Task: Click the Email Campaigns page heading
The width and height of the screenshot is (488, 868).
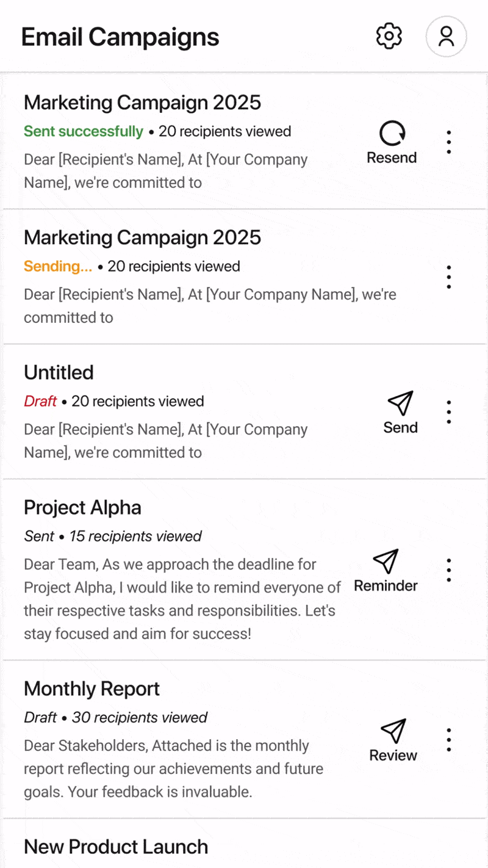Action: click(120, 37)
